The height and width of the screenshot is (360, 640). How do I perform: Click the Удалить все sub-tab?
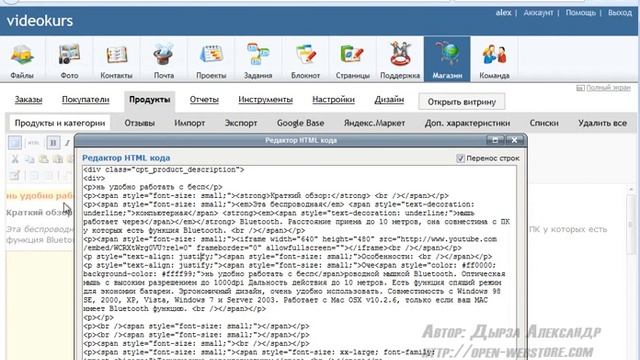602,123
